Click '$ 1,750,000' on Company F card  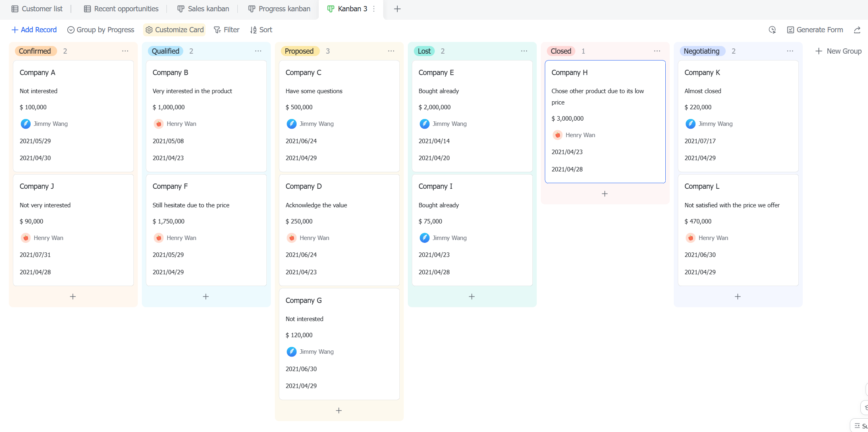(x=168, y=221)
